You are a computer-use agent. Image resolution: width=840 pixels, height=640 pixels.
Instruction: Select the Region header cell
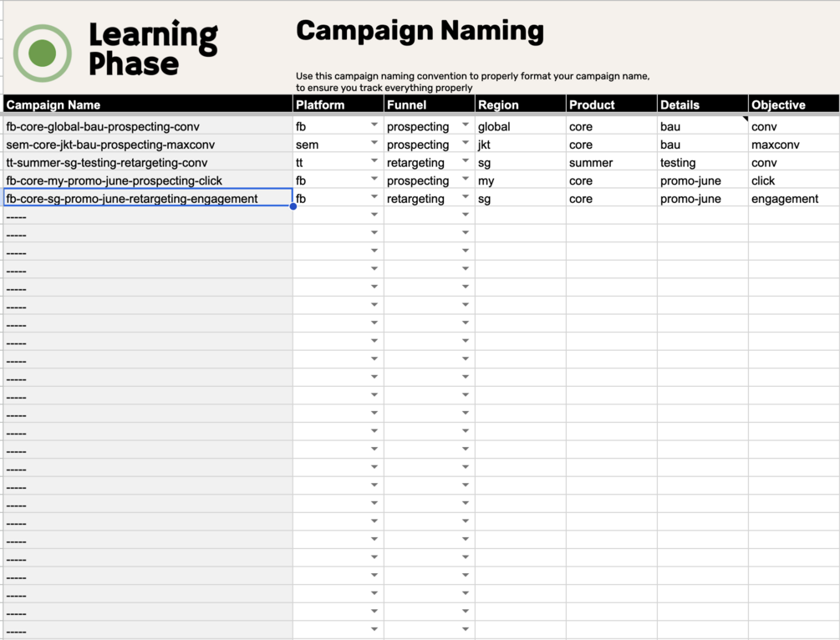click(x=520, y=104)
